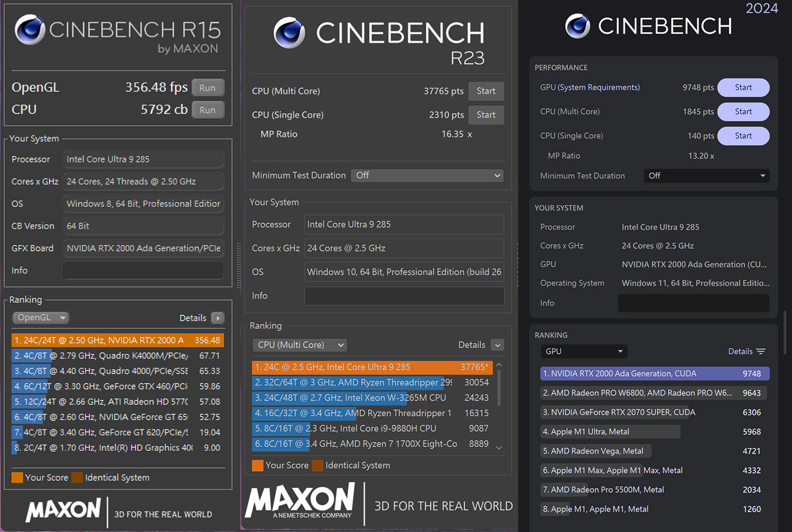Click the Details arrow icon in R15 Ranking

click(x=217, y=318)
